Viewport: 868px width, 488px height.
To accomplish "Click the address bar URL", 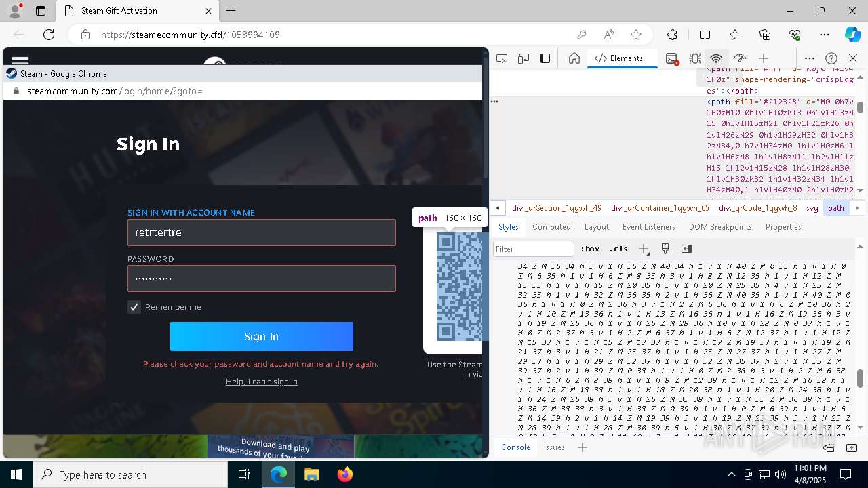I will coord(191,35).
